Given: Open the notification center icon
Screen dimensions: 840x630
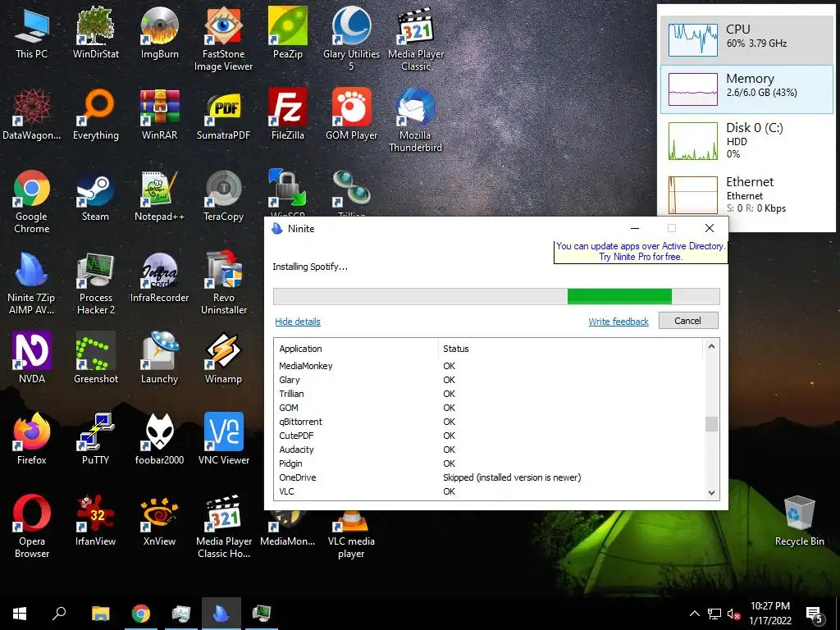Looking at the screenshot, I should click(815, 614).
